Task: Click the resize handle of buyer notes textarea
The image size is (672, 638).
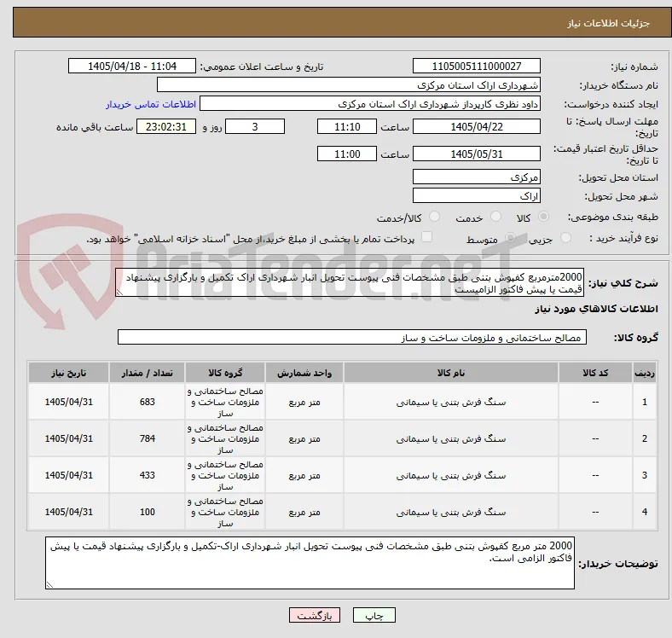Action: 49,584
